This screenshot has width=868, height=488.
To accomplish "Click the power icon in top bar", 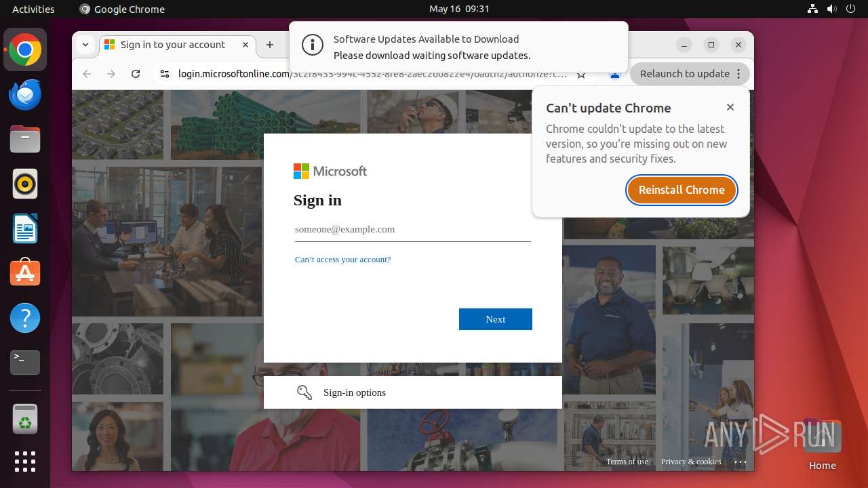I will coord(850,9).
